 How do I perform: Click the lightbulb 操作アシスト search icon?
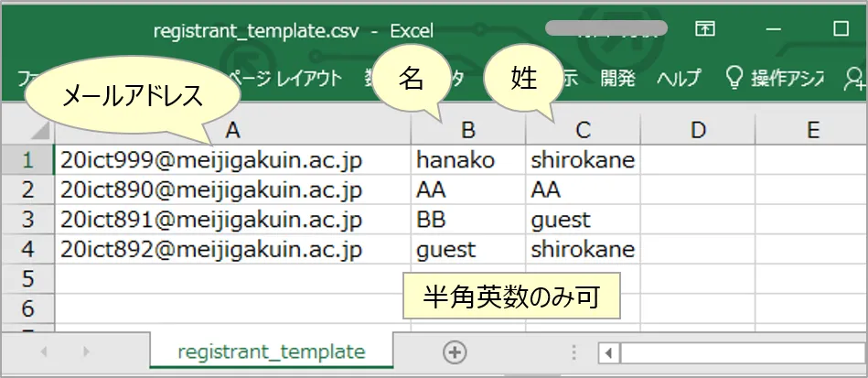click(732, 78)
